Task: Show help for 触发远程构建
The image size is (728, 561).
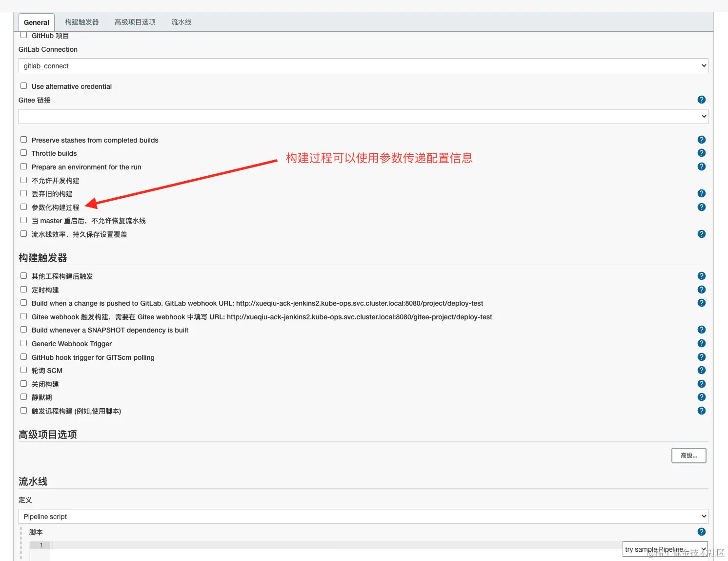Action: coord(702,411)
